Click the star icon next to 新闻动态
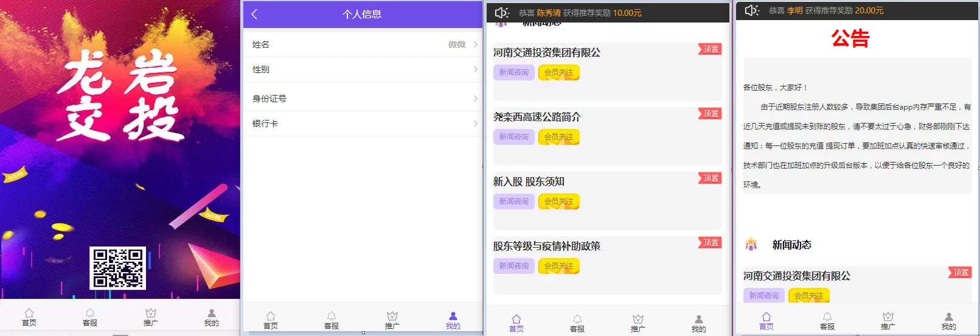Viewport: 980px width, 336px height. point(751,244)
